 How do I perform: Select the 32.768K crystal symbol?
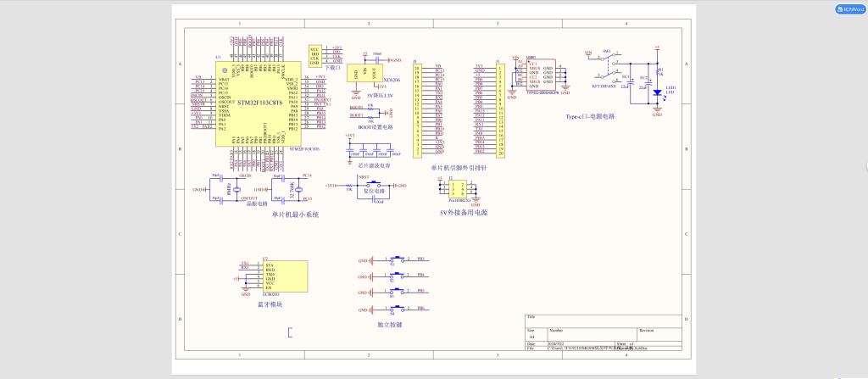coord(298,189)
